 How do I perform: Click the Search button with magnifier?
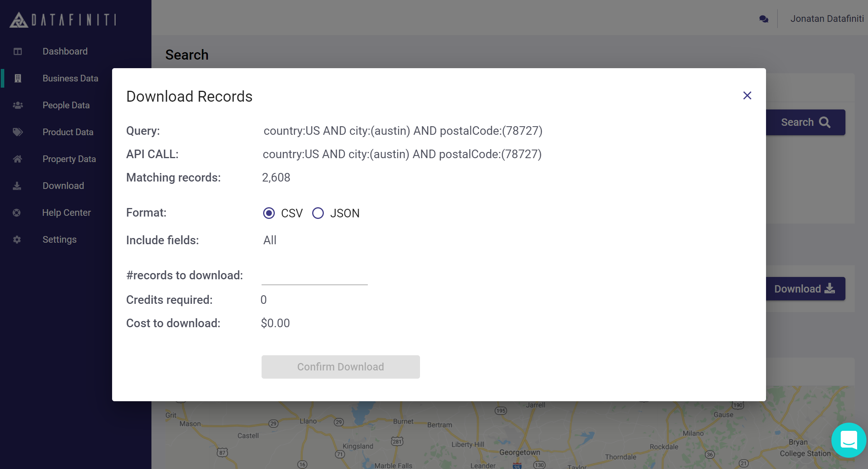pos(805,122)
